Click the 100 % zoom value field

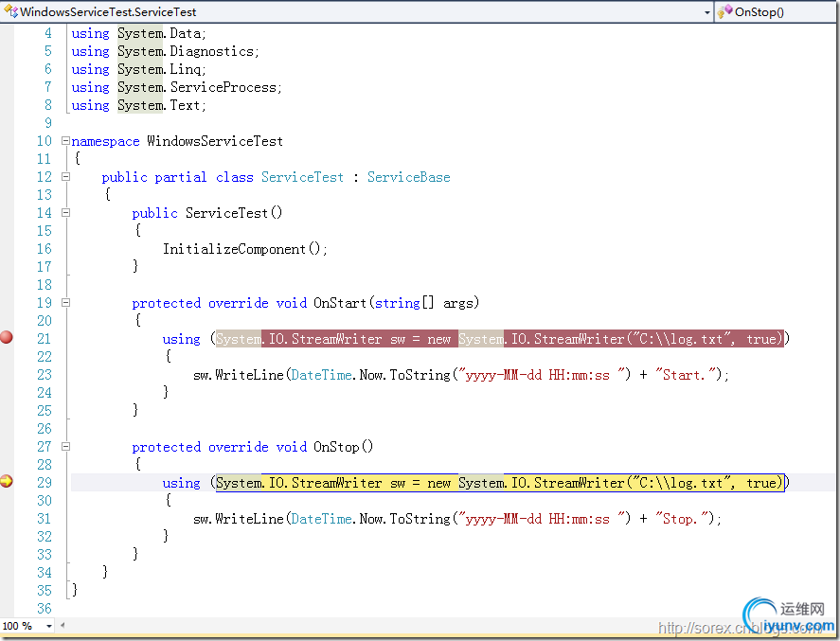pos(22,626)
